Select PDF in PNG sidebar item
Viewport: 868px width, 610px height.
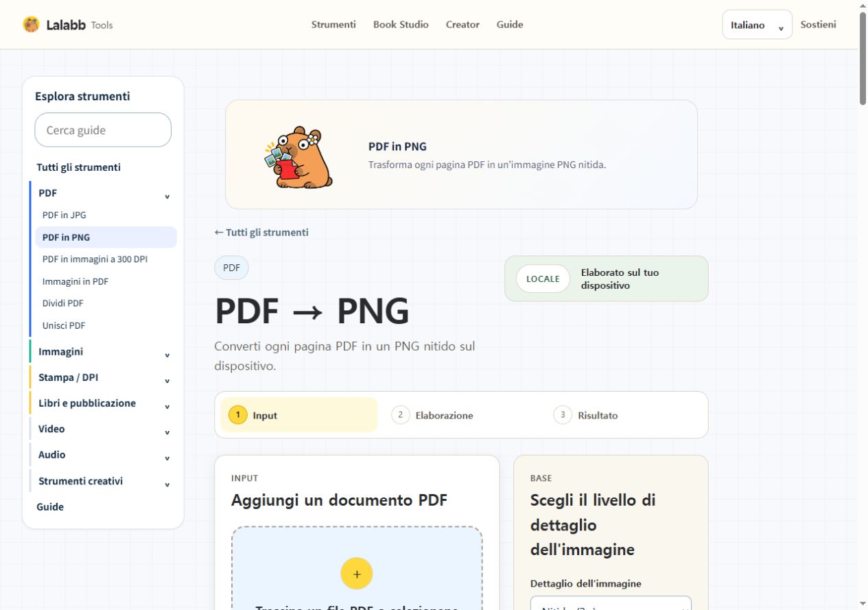[106, 237]
